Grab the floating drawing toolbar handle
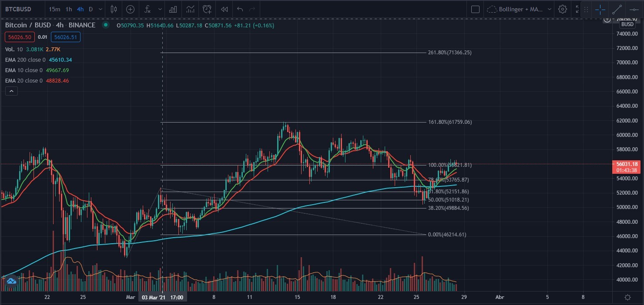This screenshot has width=644, height=305. (586, 9)
